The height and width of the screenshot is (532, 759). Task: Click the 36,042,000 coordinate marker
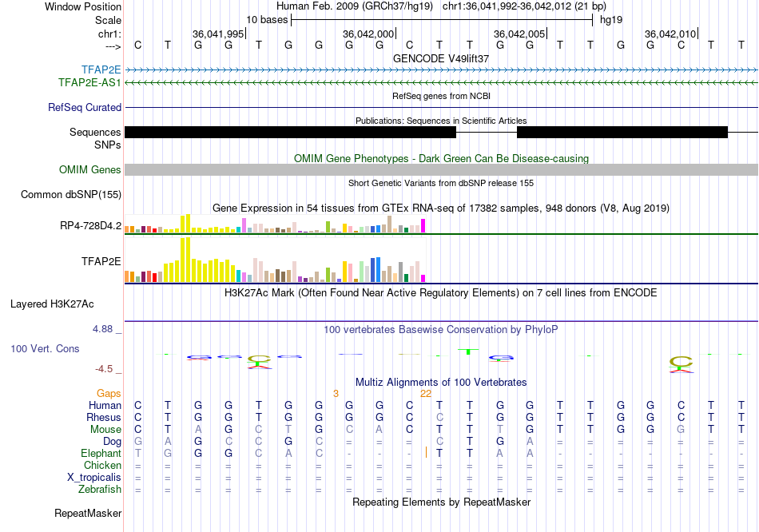click(368, 34)
